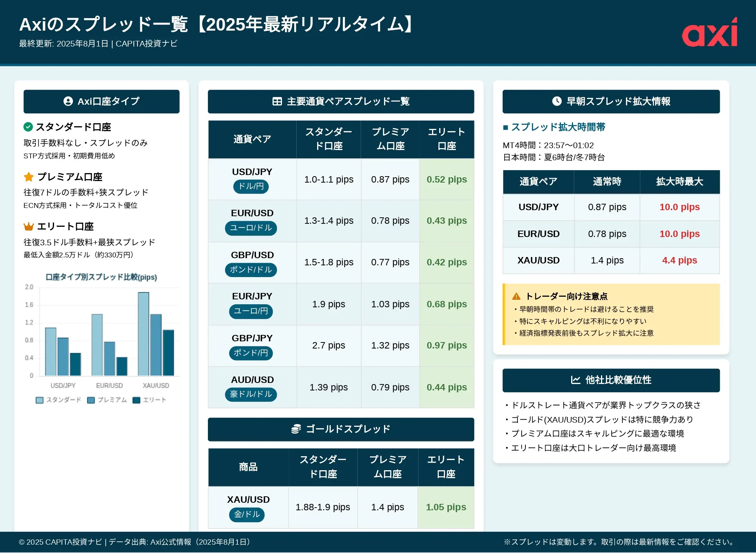This screenshot has height=553, width=756.
Task: Click エリート口座 column header in main spread table
Action: (447, 139)
